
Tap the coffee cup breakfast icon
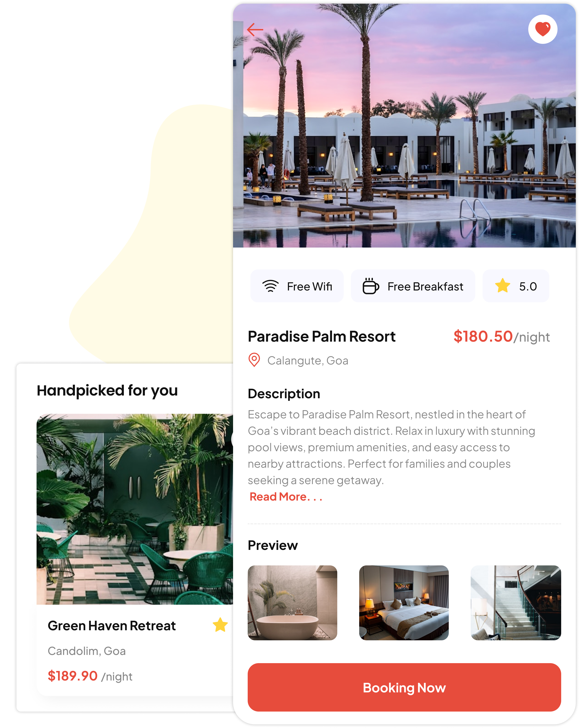coord(371,286)
